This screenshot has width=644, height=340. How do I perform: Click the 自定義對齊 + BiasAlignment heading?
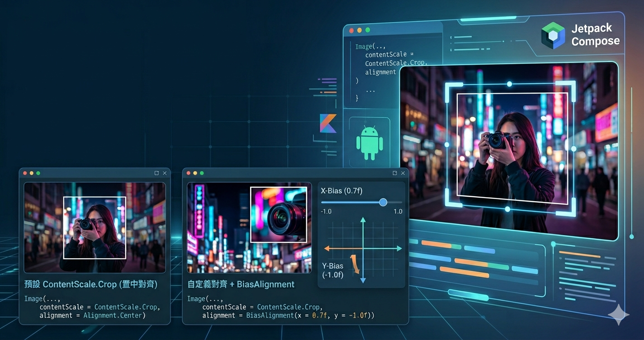tap(241, 284)
